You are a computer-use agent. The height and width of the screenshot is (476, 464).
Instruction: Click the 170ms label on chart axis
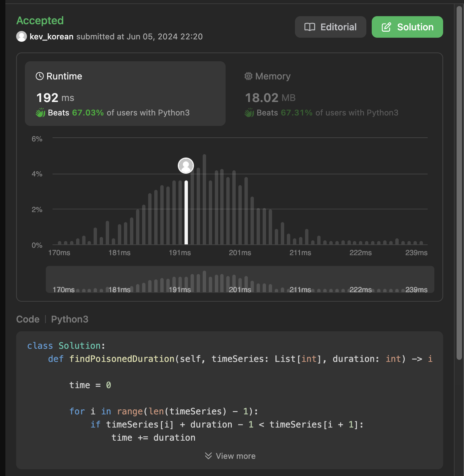tap(59, 253)
